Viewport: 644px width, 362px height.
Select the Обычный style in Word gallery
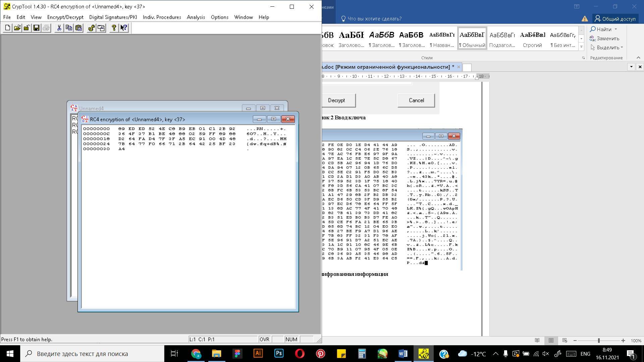pyautogui.click(x=472, y=39)
